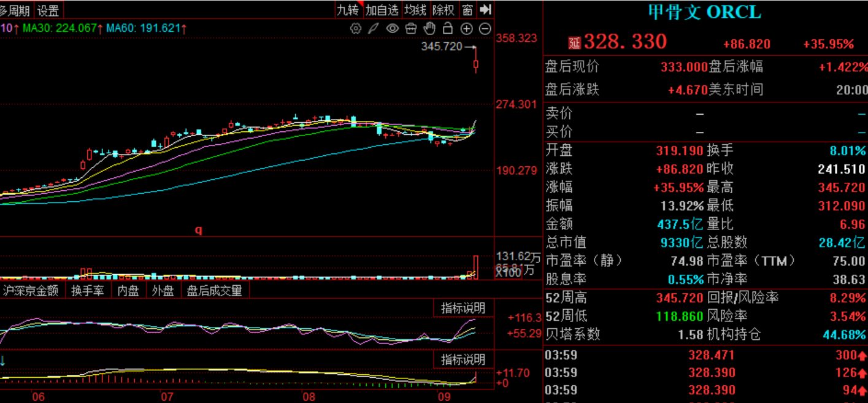Switch to 盘后成交量 tab
Screen dimensions: 868x403
215,291
